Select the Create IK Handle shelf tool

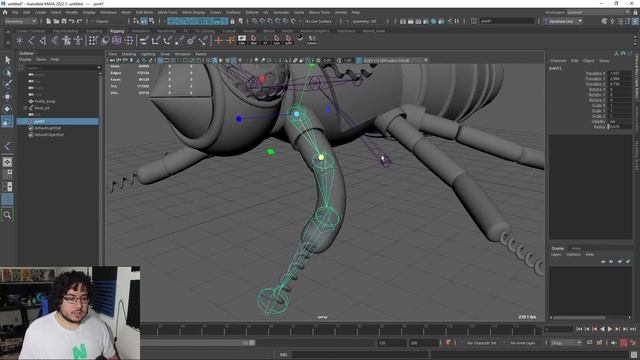coord(43,40)
